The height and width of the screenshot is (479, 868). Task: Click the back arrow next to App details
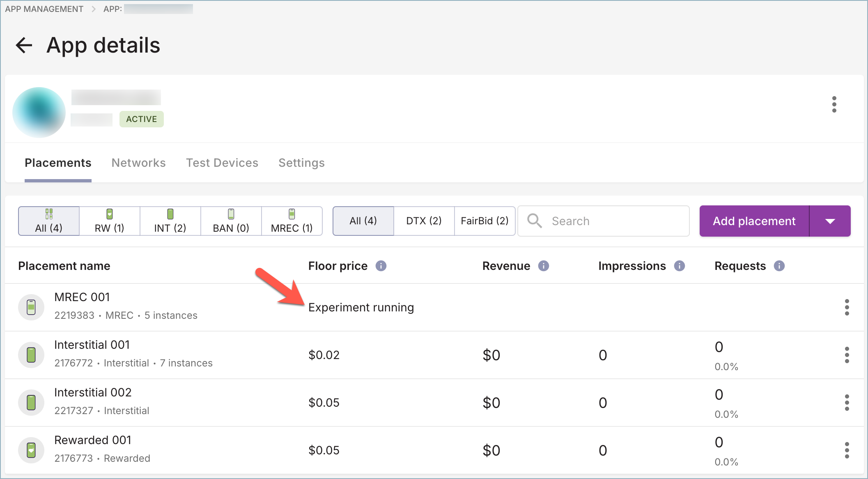[24, 45]
